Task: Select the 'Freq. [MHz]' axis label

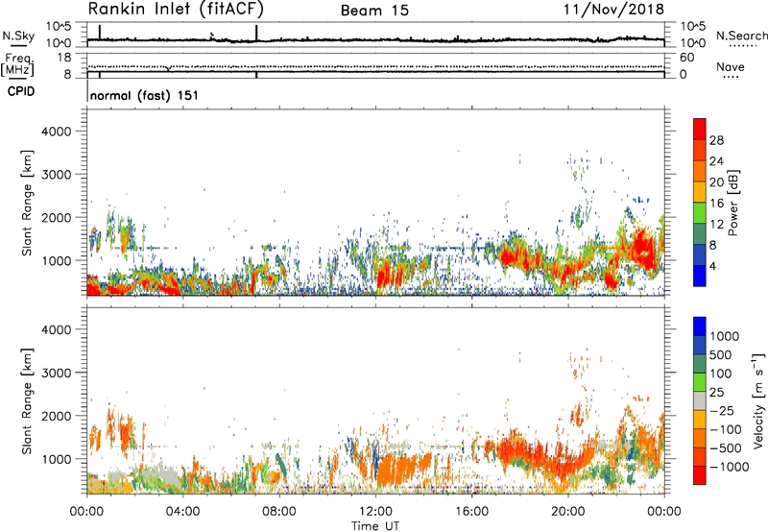Action: [17, 64]
